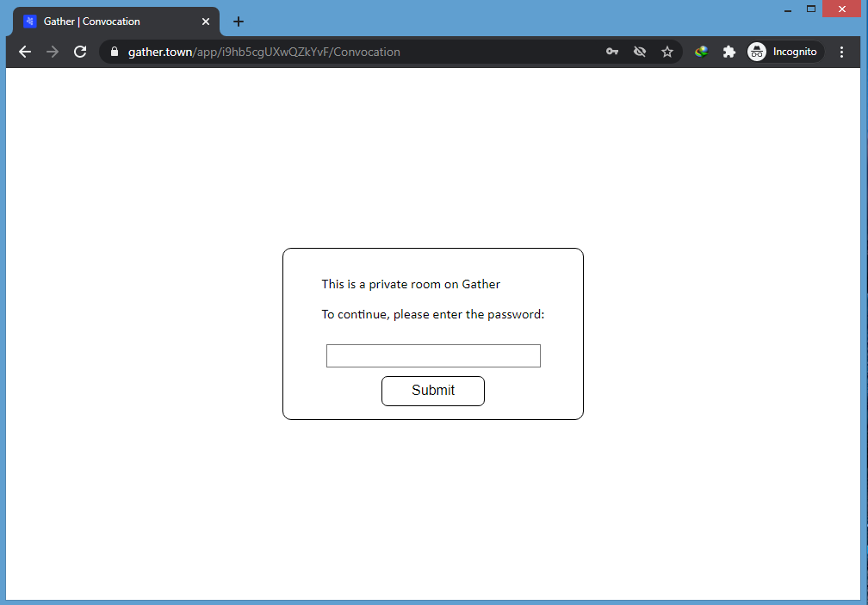Image resolution: width=868 pixels, height=605 pixels.
Task: Maximize the Chrome window
Action: point(811,9)
